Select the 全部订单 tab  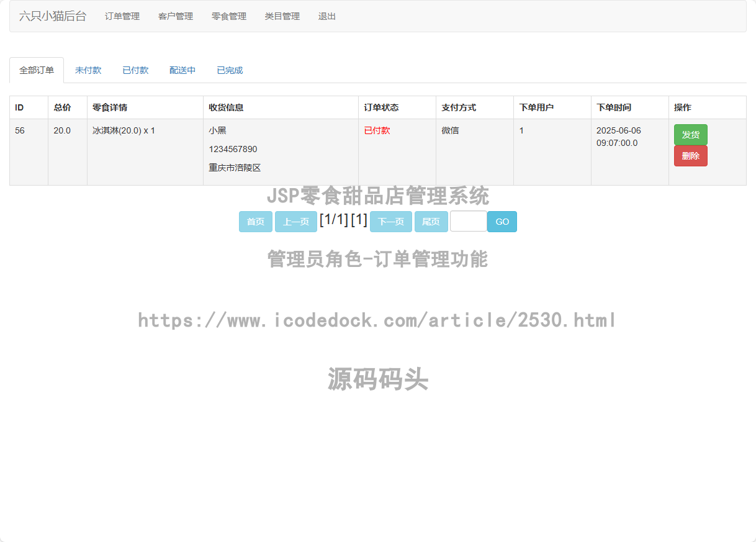tap(37, 70)
